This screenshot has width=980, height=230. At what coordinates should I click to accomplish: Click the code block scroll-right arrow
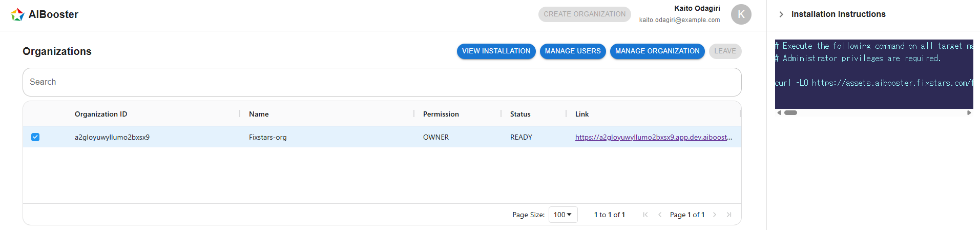tap(969, 113)
